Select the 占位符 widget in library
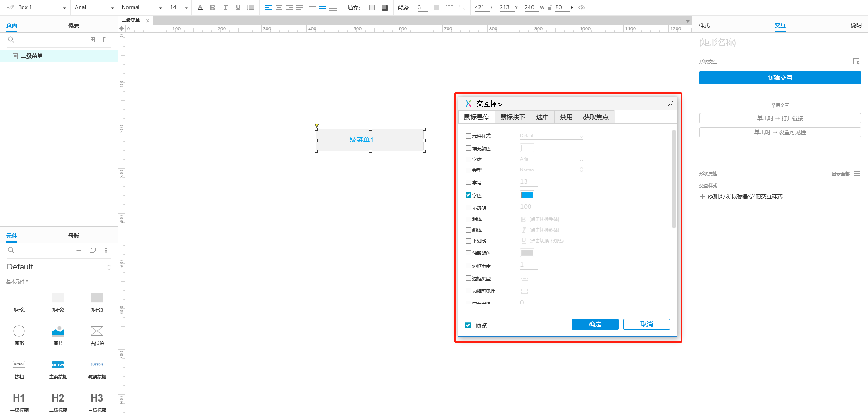The image size is (868, 416). (97, 335)
